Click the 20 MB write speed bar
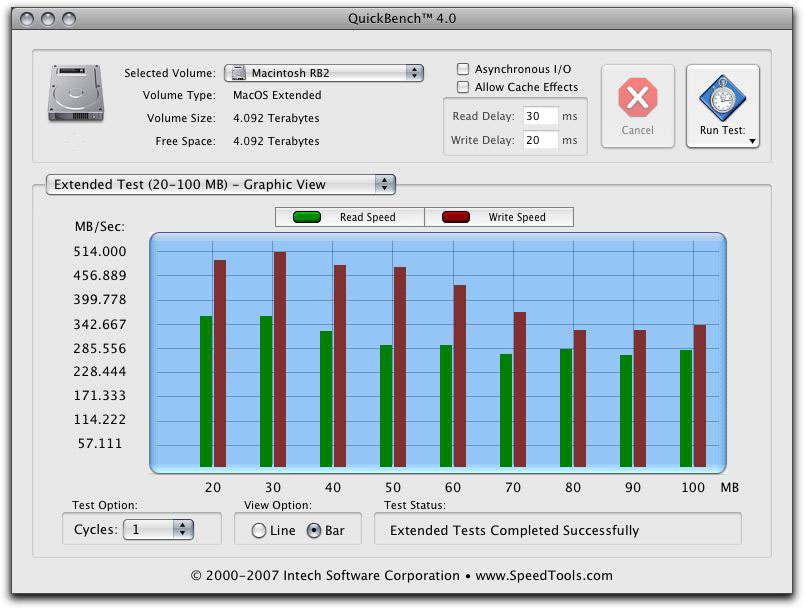Viewport: 804px width, 609px height. coord(220,363)
